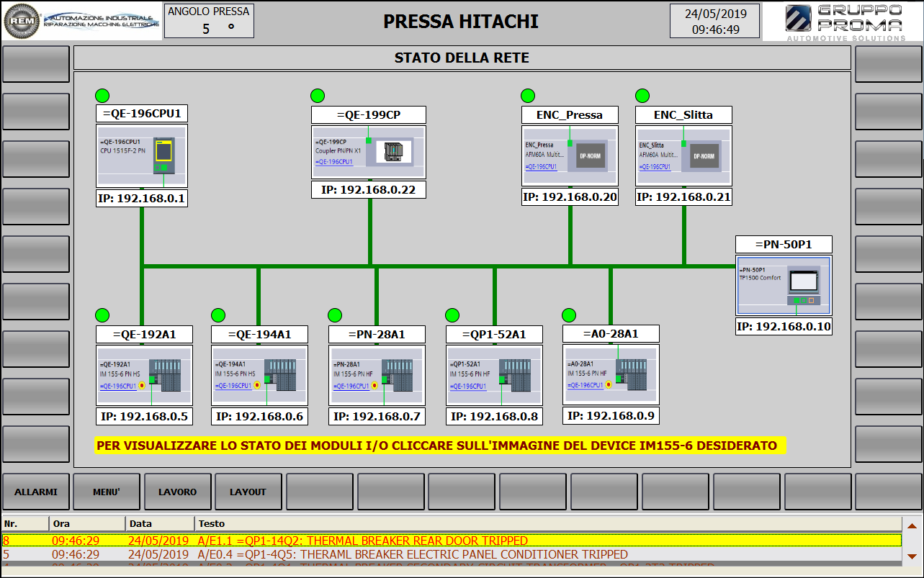Click the yellow I/O modules instruction banner
This screenshot has width=924, height=578.
[440, 446]
